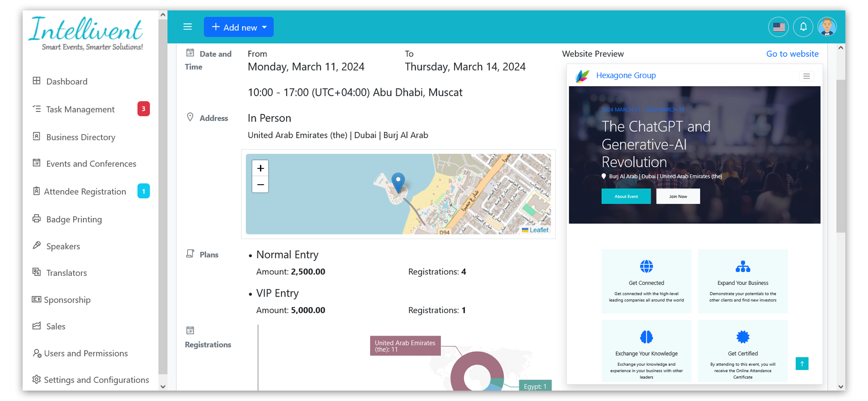Click Exchange Your Knowledge brain icon

pyautogui.click(x=646, y=337)
